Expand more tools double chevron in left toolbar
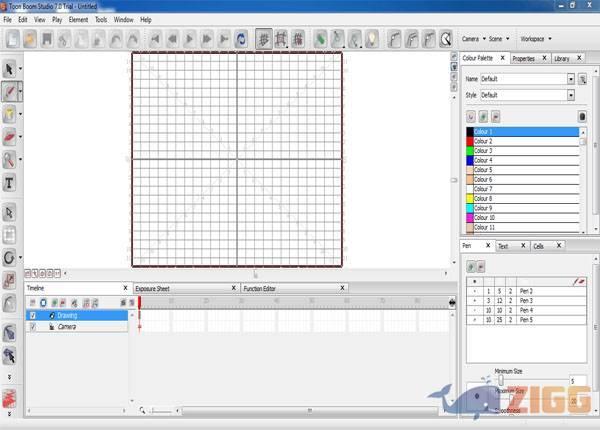The width and height of the screenshot is (600, 430). point(9,377)
